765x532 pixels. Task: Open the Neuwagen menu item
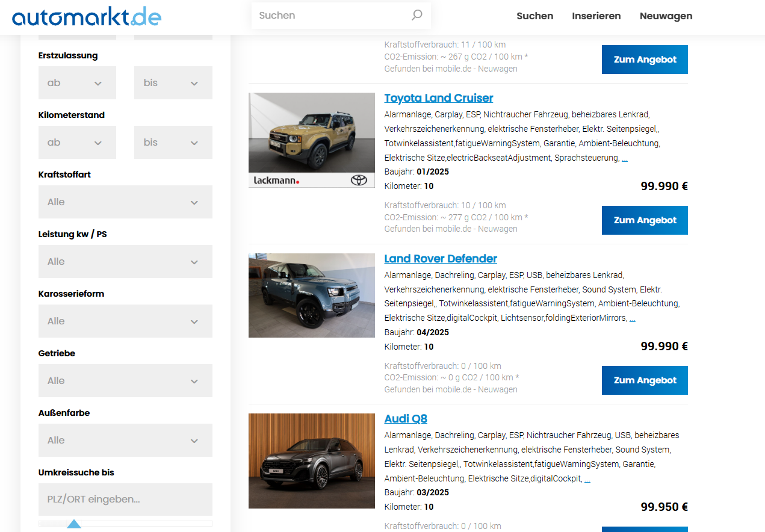click(666, 16)
